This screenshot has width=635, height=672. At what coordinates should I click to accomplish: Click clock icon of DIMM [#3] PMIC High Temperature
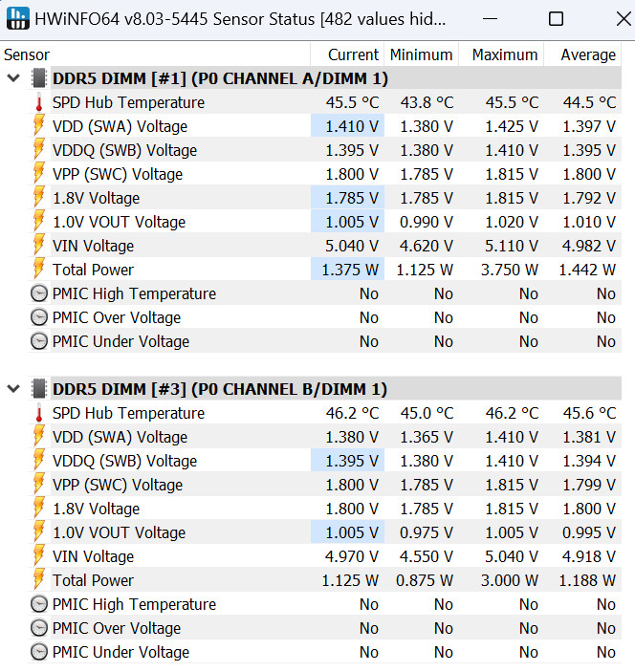coord(39,604)
